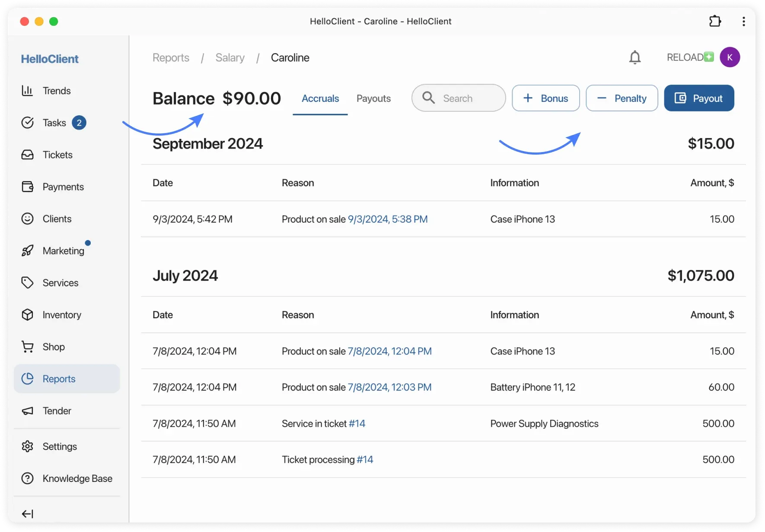Collapse the sidebar with the arrow icon
Screen dimensions: 765x532
[28, 514]
